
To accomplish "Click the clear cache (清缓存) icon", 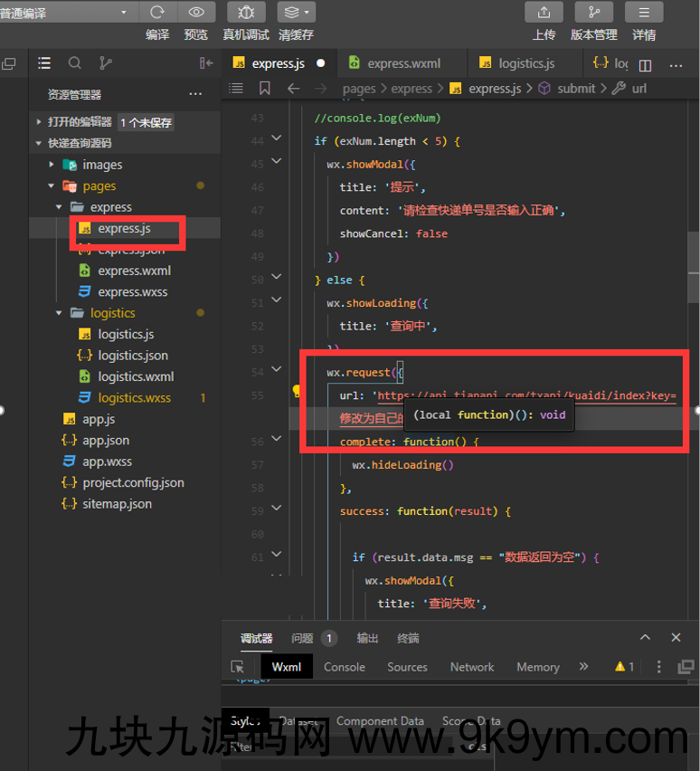I will click(x=296, y=12).
